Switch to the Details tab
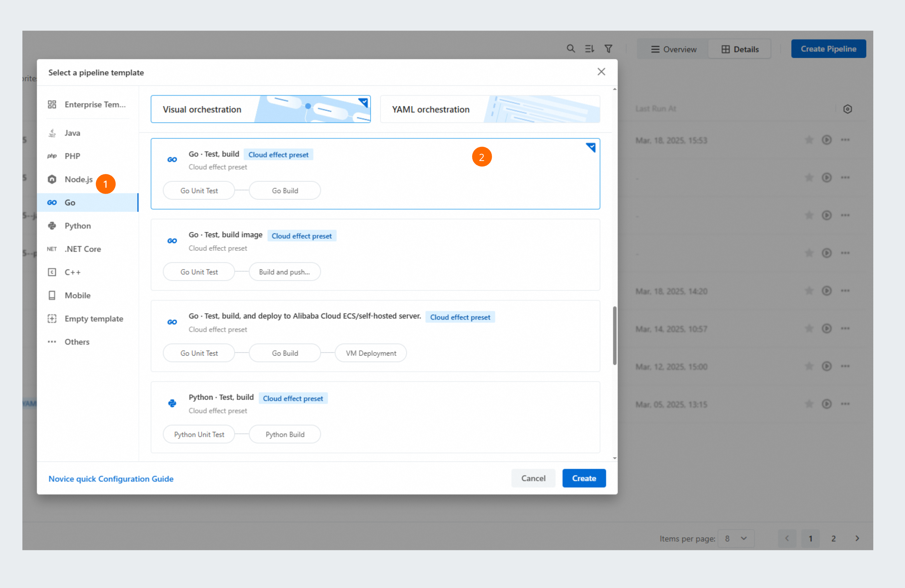905x588 pixels. point(740,49)
